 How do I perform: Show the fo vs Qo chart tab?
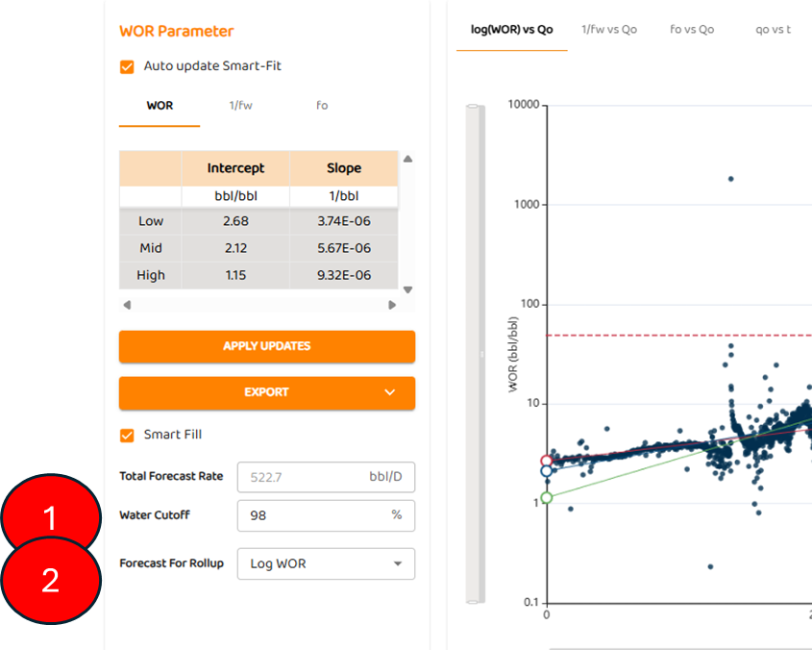(x=692, y=30)
